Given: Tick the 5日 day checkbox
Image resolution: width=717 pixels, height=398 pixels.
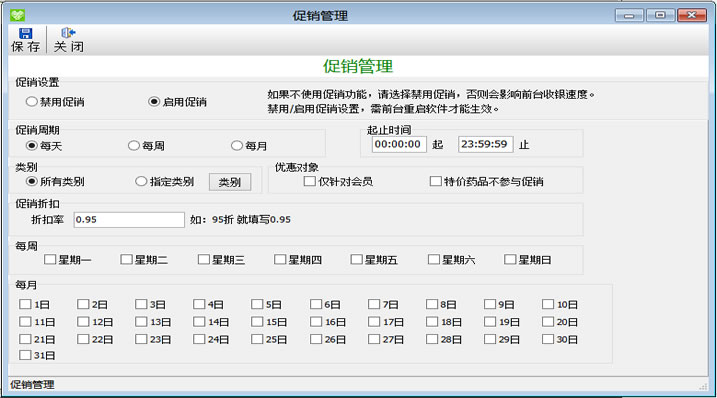Looking at the screenshot, I should (257, 304).
